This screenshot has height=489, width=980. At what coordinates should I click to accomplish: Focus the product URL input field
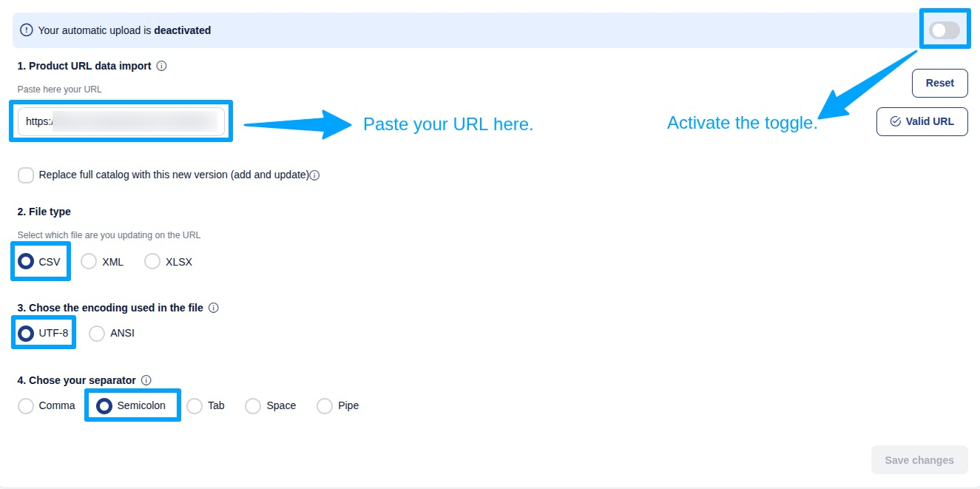point(121,121)
